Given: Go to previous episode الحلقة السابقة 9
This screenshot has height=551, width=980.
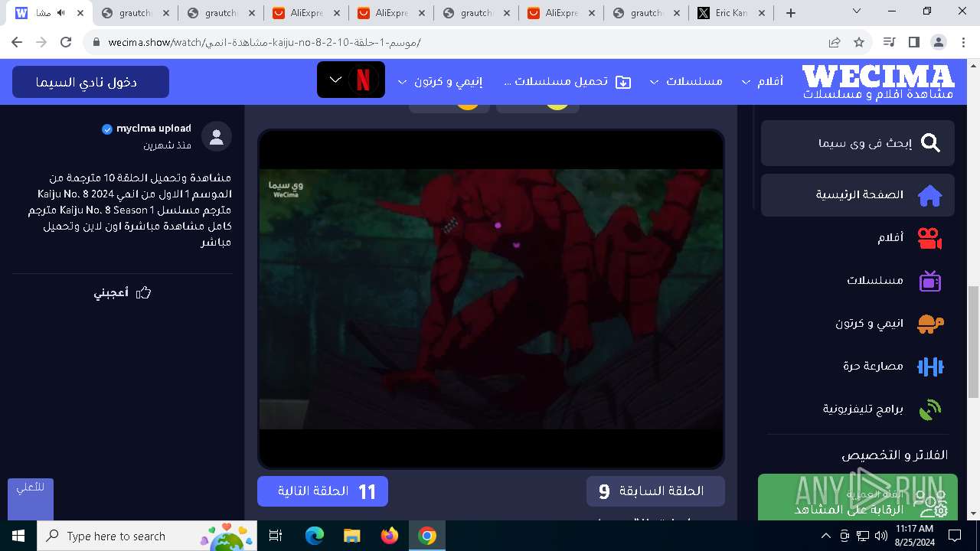Looking at the screenshot, I should click(x=655, y=491).
